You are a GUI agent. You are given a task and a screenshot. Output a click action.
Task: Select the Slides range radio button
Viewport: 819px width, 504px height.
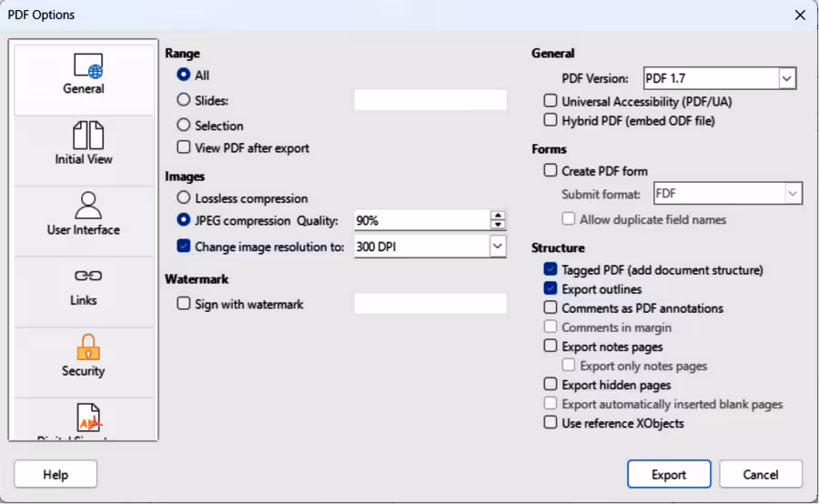click(183, 100)
